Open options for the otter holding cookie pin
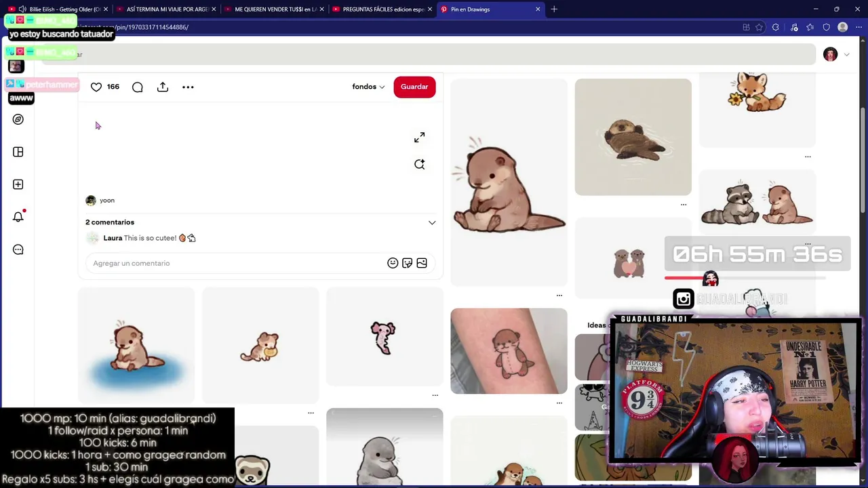The image size is (868, 488). pos(311,412)
